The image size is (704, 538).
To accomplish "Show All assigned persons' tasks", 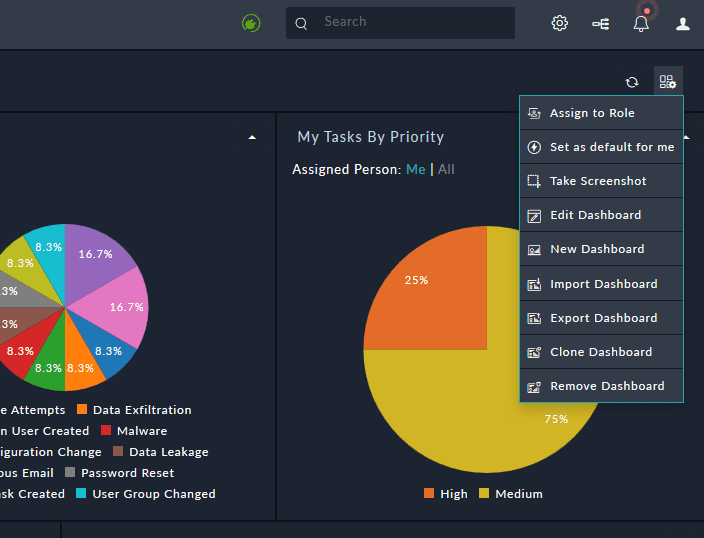I will pyautogui.click(x=446, y=169).
